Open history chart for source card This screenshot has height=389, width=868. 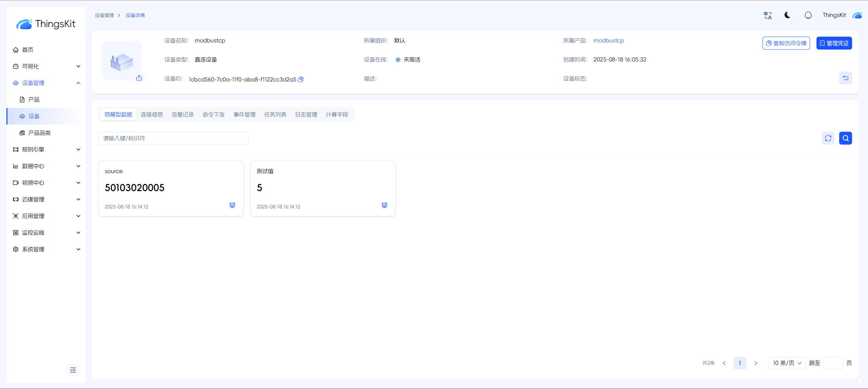(x=232, y=205)
